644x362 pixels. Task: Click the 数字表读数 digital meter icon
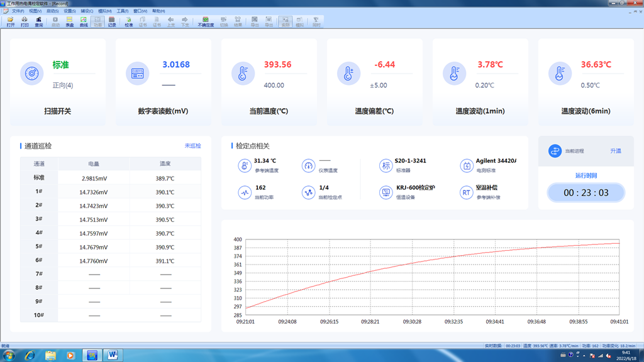[137, 74]
